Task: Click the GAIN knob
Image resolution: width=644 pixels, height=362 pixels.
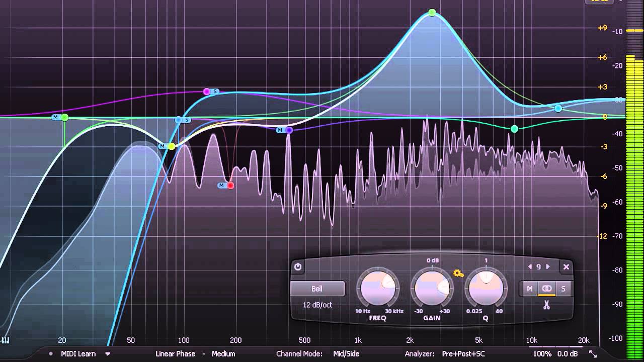Action: point(432,289)
